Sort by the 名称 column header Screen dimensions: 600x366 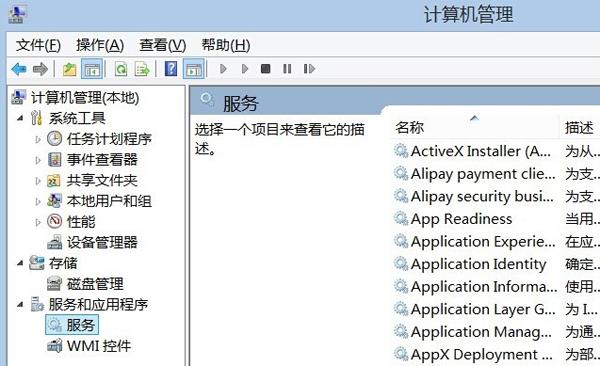coord(410,127)
